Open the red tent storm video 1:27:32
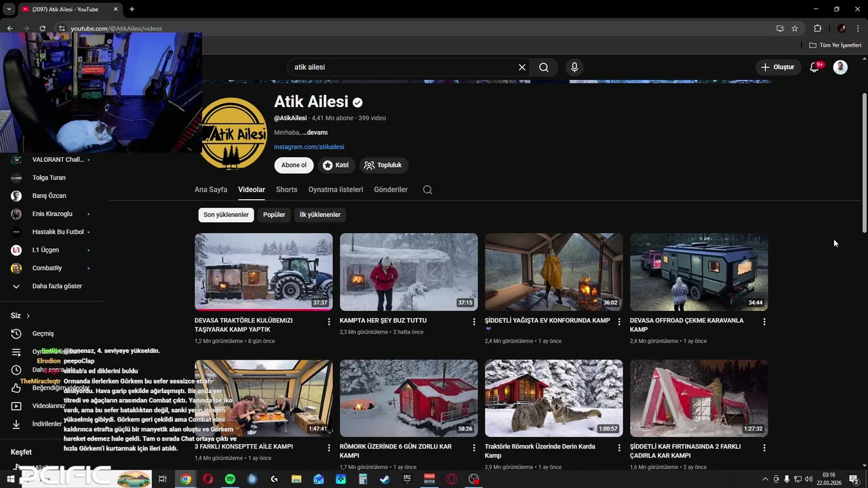This screenshot has width=868, height=488. pos(699,398)
